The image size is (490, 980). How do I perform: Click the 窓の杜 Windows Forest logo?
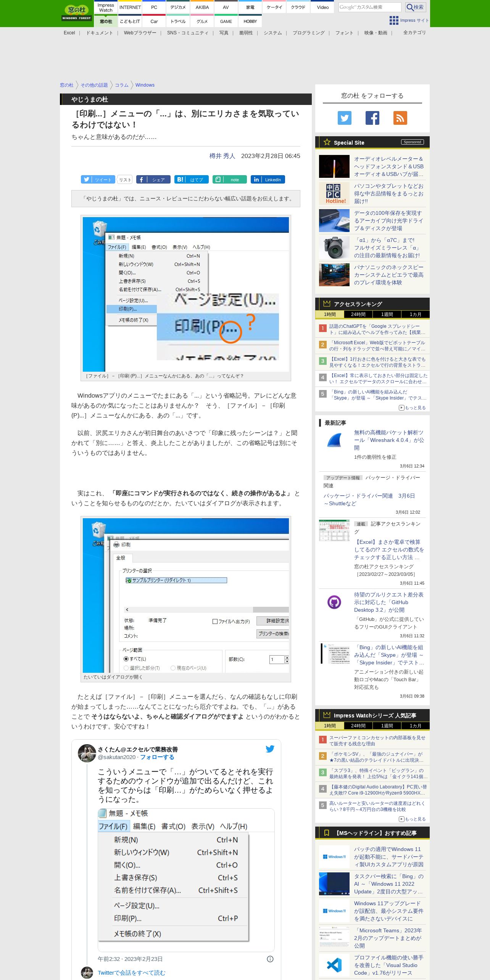click(77, 13)
